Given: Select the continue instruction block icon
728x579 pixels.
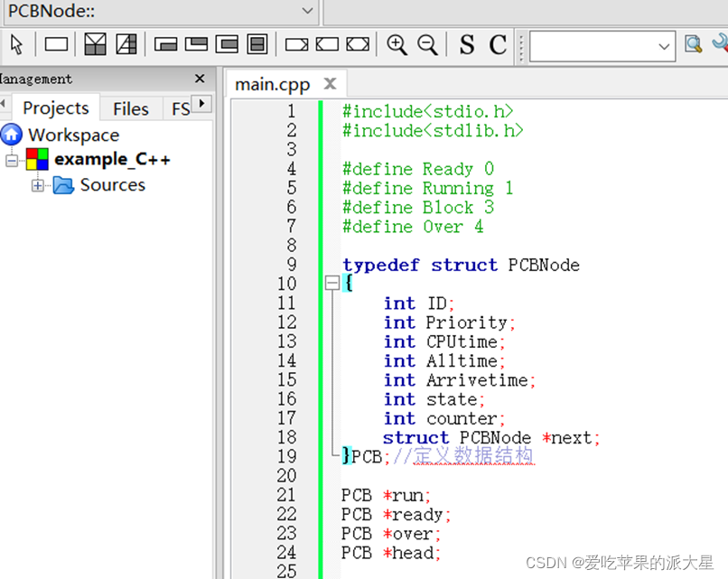Looking at the screenshot, I should pyautogui.click(x=358, y=44).
